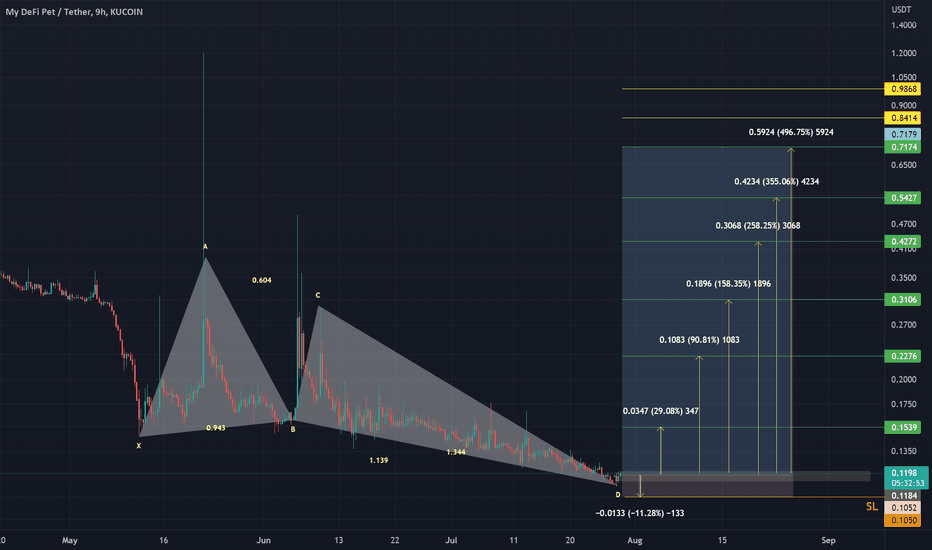932x550 pixels.
Task: Click the 1.2000 price axis tick
Action: coord(903,53)
